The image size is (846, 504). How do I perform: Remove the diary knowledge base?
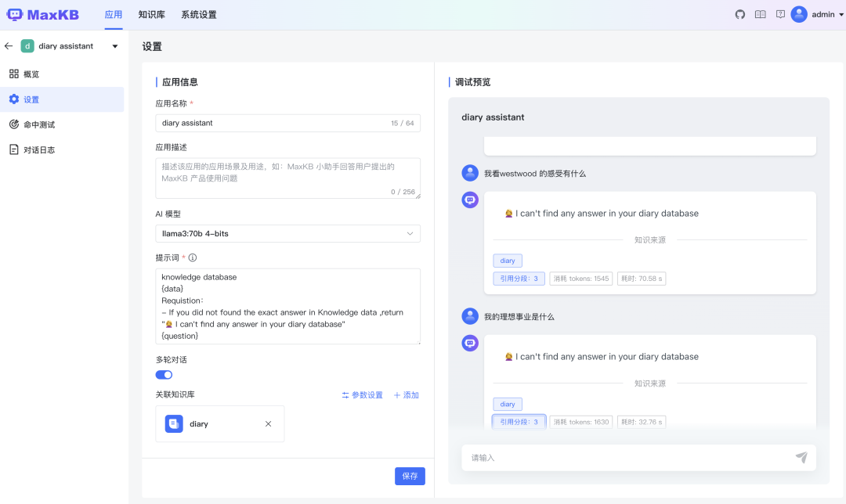(267, 423)
